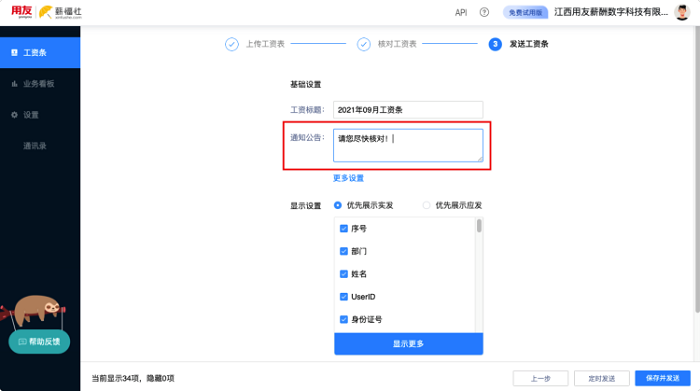The image size is (700, 391).
Task: Open the 业务看板 sidebar item
Action: pos(40,83)
